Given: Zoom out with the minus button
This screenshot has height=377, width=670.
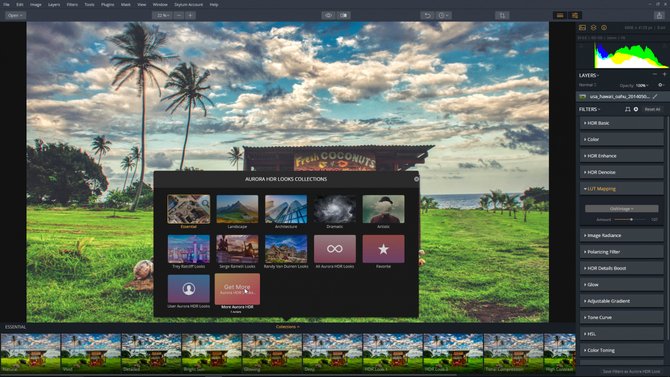Looking at the screenshot, I should [179, 15].
